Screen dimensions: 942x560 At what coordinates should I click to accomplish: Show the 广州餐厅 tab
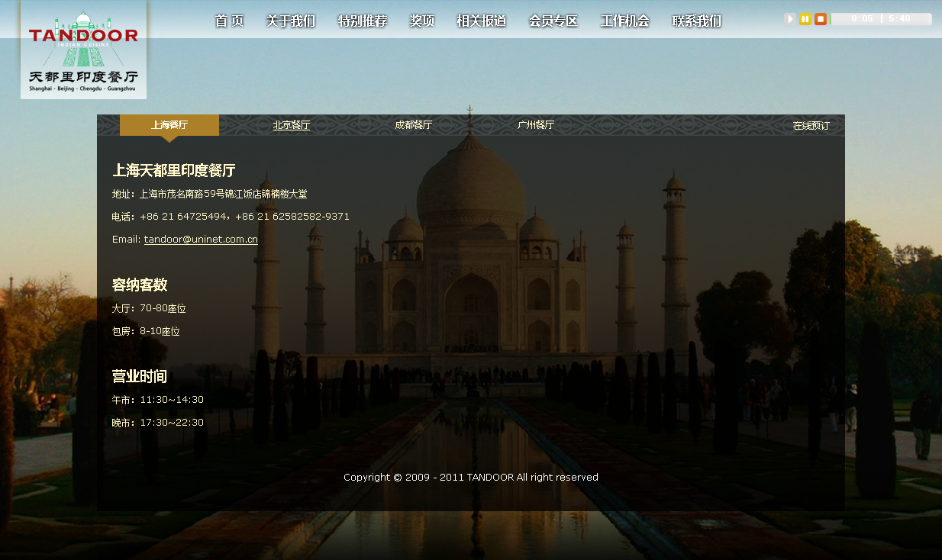536,125
